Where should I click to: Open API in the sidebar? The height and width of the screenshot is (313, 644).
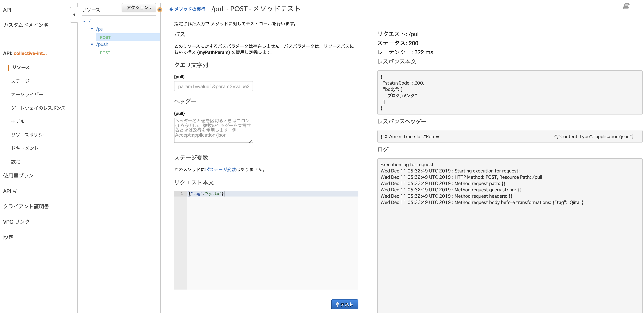pyautogui.click(x=7, y=10)
